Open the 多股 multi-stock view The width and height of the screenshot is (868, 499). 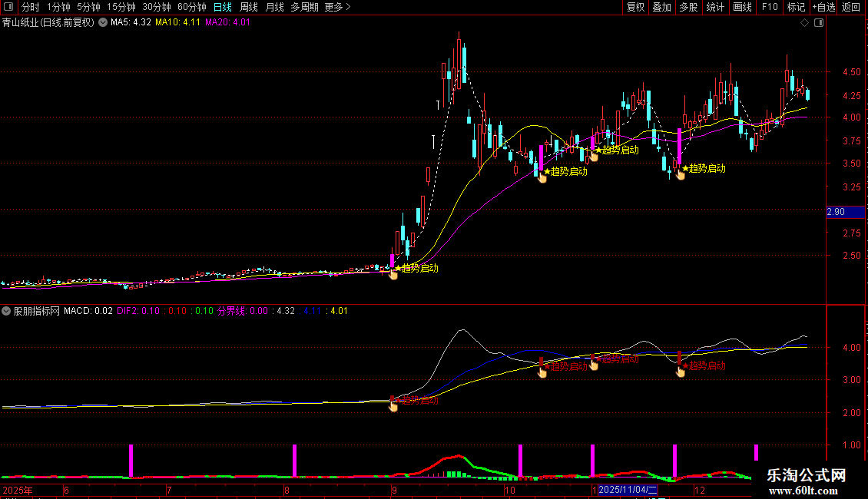[688, 7]
